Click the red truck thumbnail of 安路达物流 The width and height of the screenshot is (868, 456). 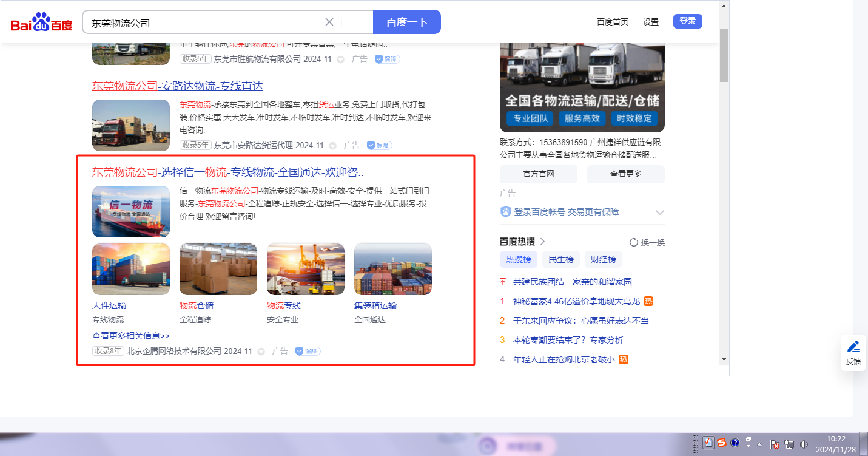(131, 126)
